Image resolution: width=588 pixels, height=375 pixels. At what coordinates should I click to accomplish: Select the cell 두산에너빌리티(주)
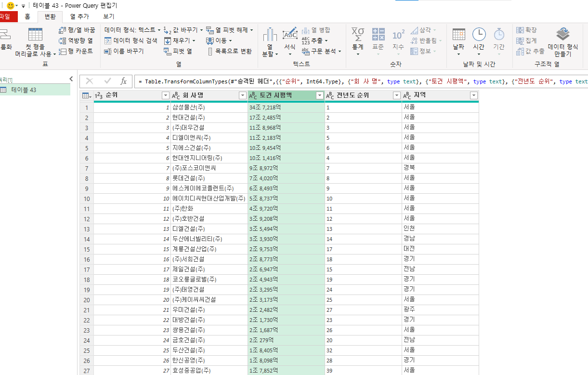point(209,239)
